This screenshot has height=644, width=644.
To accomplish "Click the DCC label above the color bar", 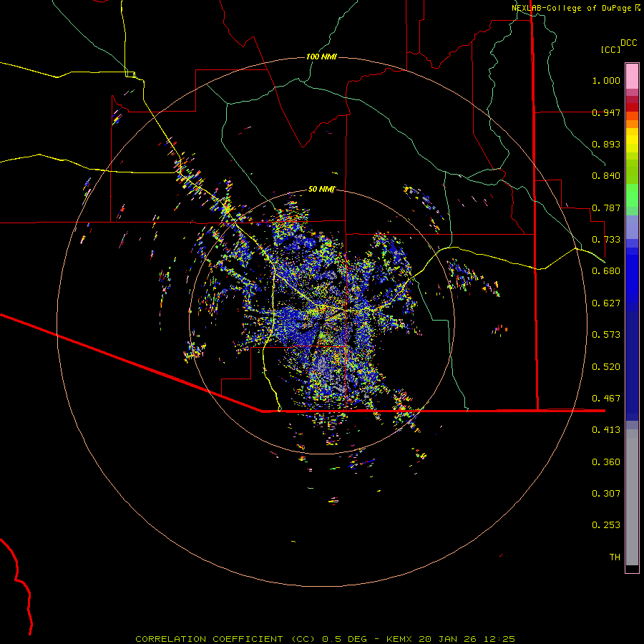I will 629,43.
